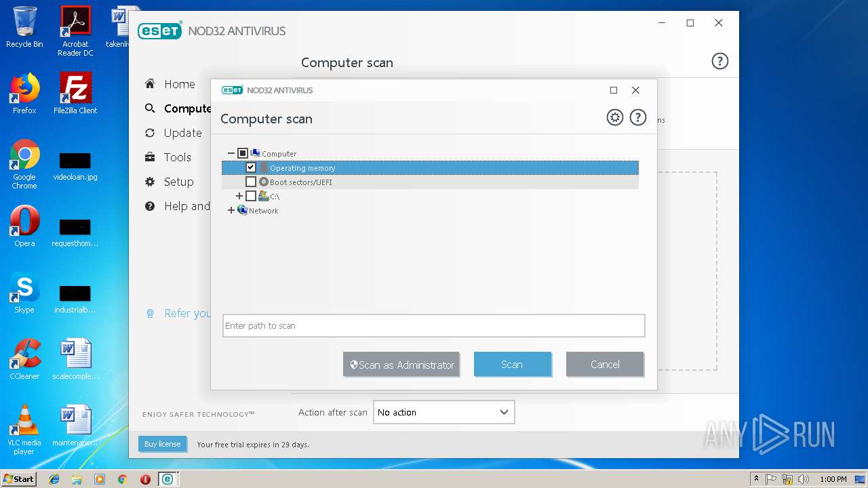The width and height of the screenshot is (868, 488).
Task: Select Tools in ESET sidebar
Action: pos(177,157)
